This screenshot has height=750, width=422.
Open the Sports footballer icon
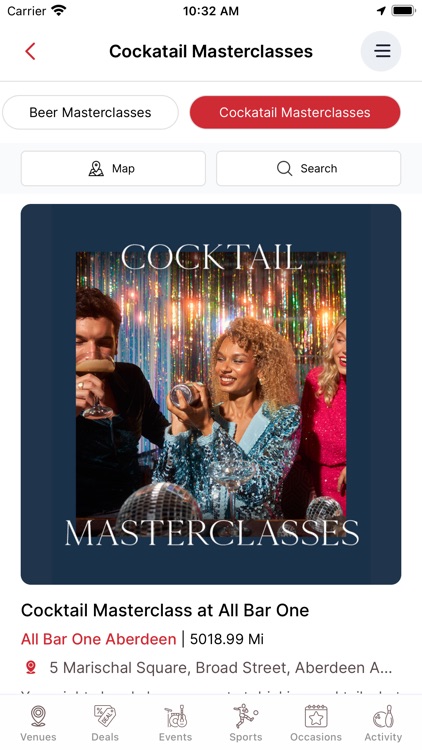click(246, 716)
